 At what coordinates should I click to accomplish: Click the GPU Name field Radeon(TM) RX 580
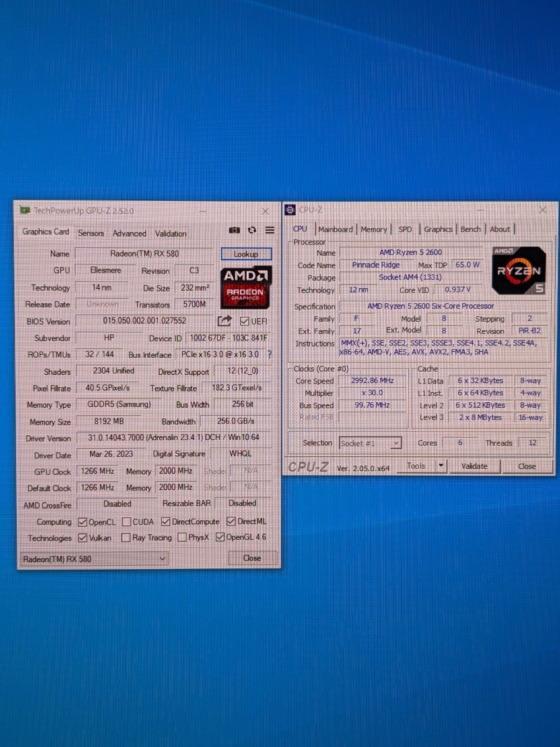click(144, 253)
